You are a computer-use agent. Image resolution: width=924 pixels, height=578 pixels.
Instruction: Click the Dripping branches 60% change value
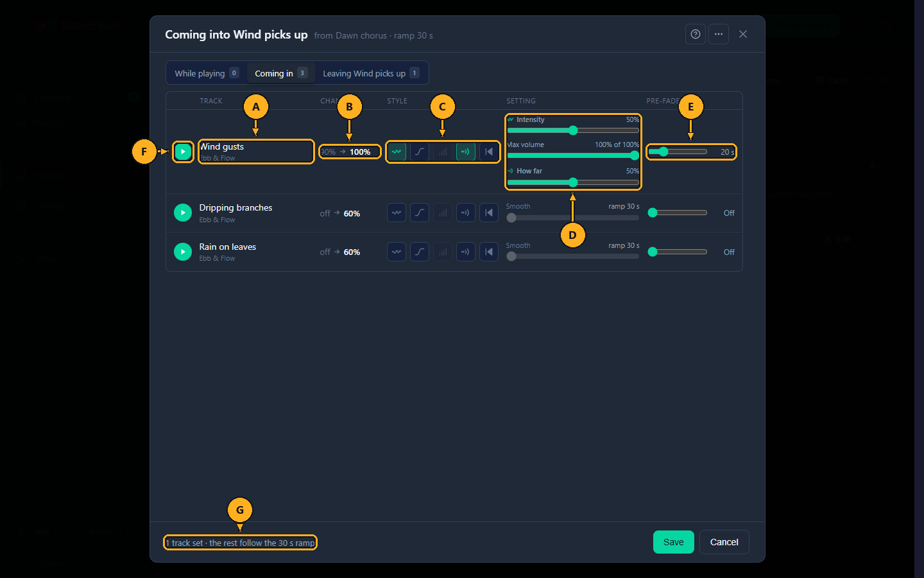pos(352,214)
